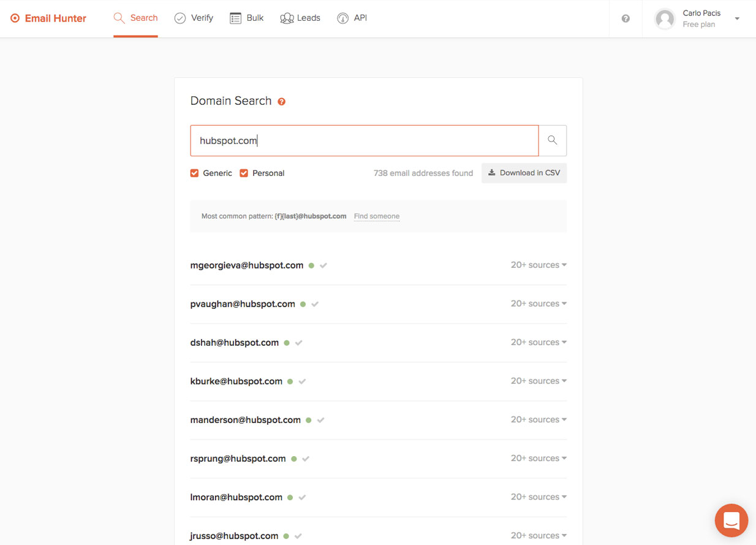Select email mgeorgieva@hubspot.com
756x545 pixels.
pos(247,265)
